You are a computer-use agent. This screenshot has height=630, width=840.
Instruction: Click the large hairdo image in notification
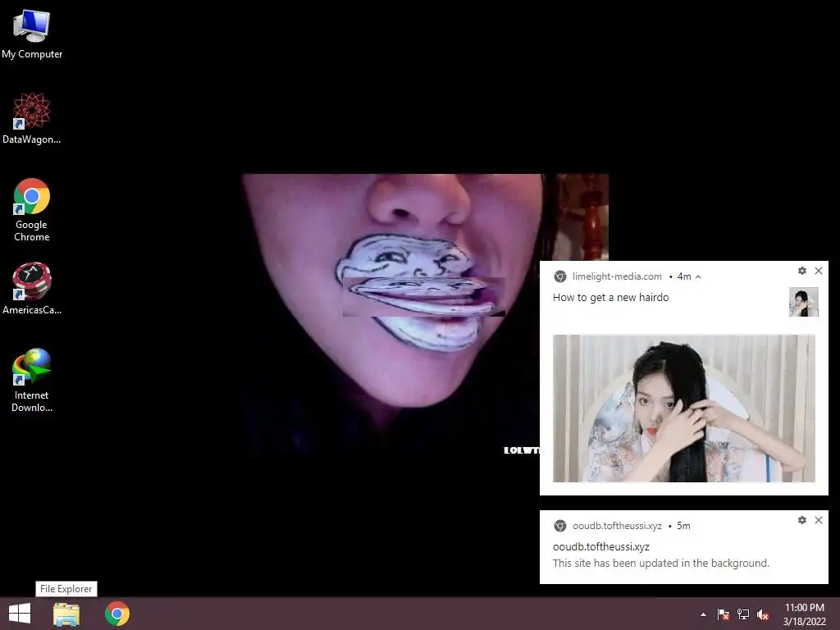[x=683, y=409]
